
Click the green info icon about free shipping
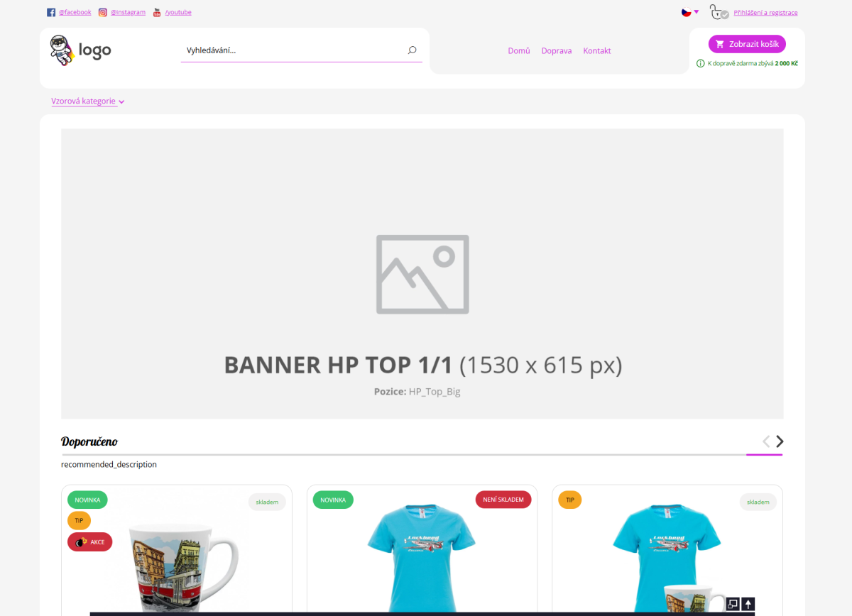(x=701, y=63)
